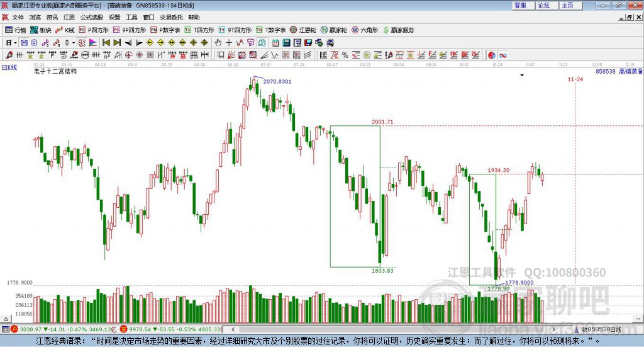Click the 主页 homepage button
Screen dimensions: 644x347
click(x=570, y=5)
